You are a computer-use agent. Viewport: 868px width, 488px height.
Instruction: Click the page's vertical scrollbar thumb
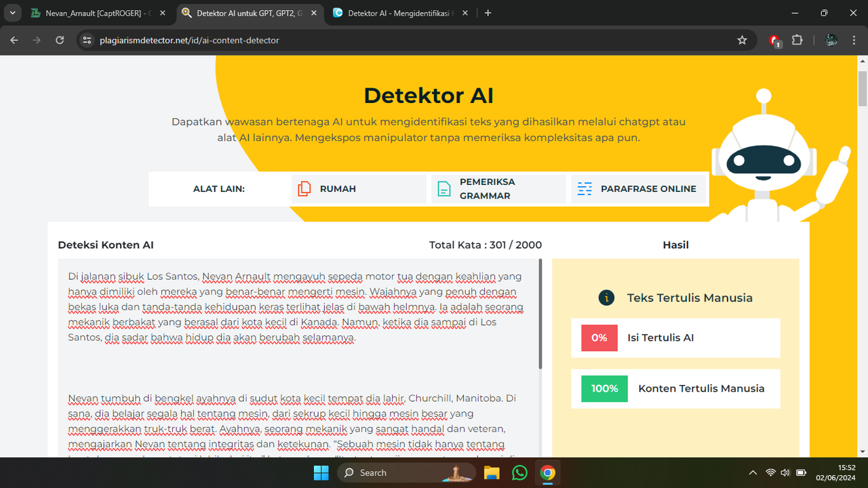point(863,87)
